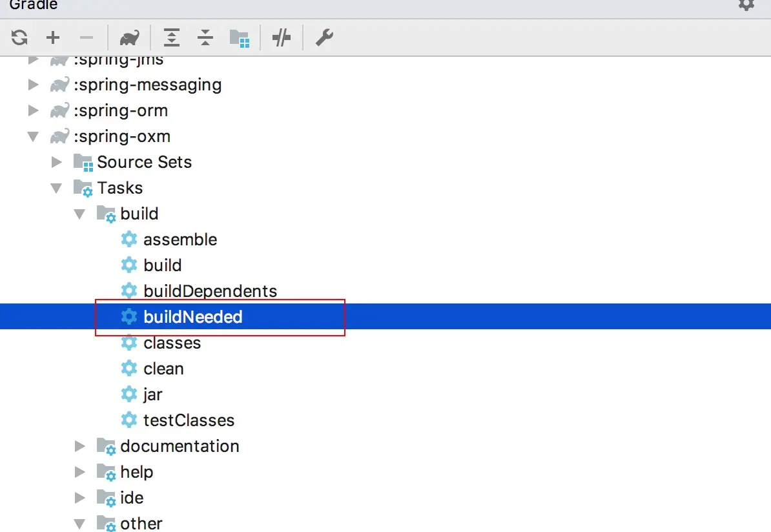
Task: Select the Tasks folder row
Action: tap(385, 188)
